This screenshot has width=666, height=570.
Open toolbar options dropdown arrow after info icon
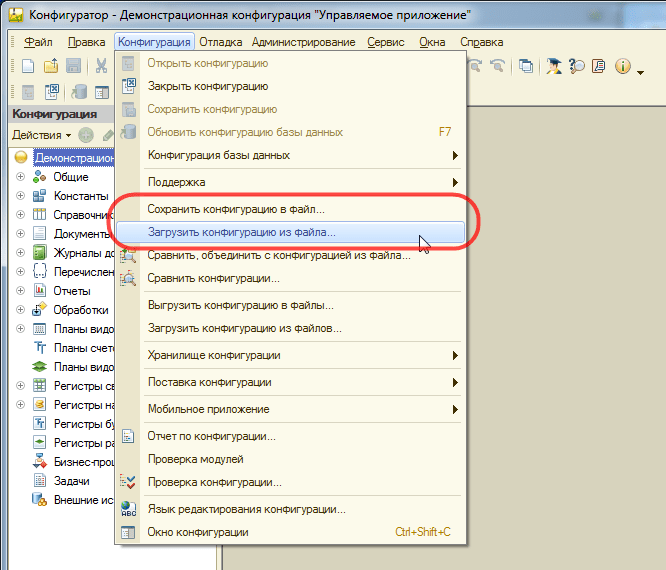(641, 73)
